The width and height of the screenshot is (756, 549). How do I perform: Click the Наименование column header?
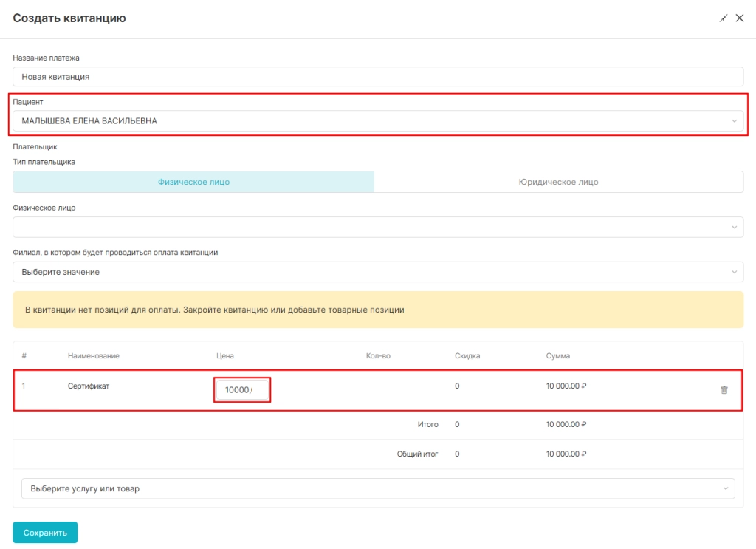click(x=94, y=356)
